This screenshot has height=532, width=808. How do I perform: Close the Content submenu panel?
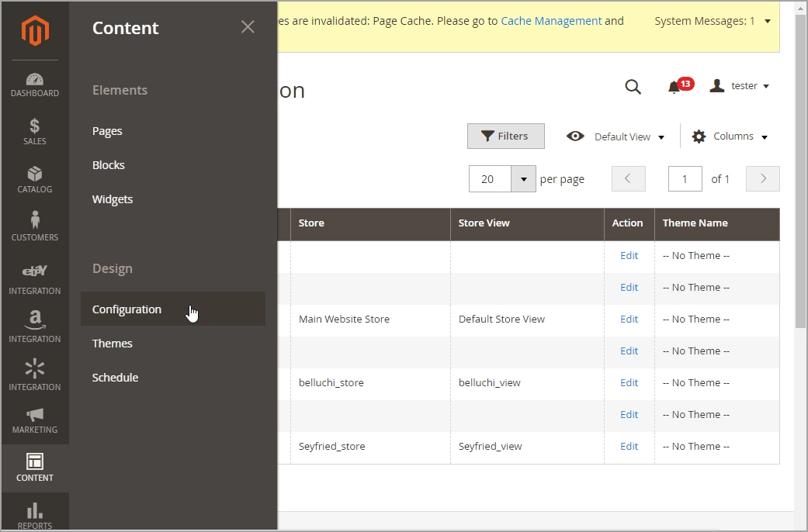[248, 27]
